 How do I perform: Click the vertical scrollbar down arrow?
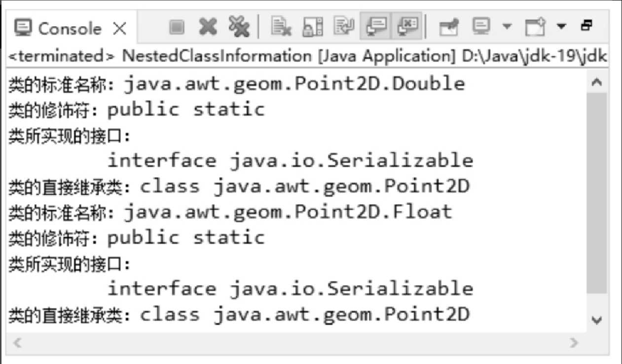[x=597, y=320]
